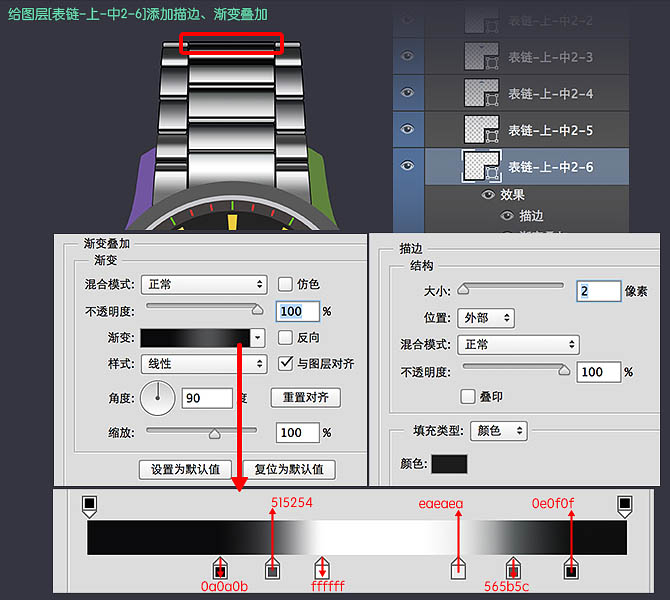Select layer name 表链-上-中2-3

click(550, 57)
